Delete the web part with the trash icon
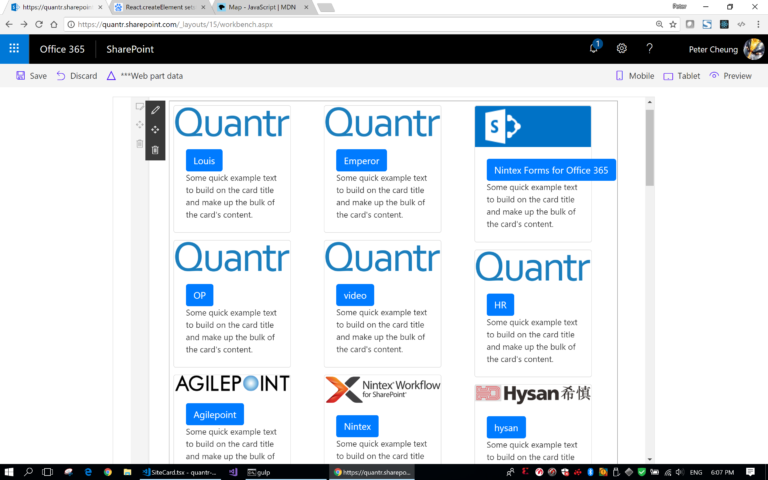Screen dimensions: 768x480 click(155, 150)
